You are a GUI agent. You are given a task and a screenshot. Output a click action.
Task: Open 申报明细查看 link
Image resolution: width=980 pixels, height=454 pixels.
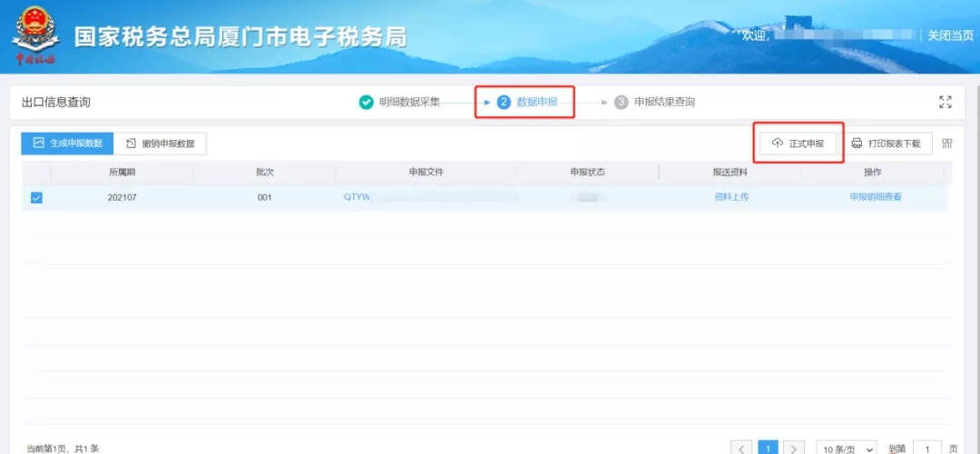pyautogui.click(x=875, y=197)
